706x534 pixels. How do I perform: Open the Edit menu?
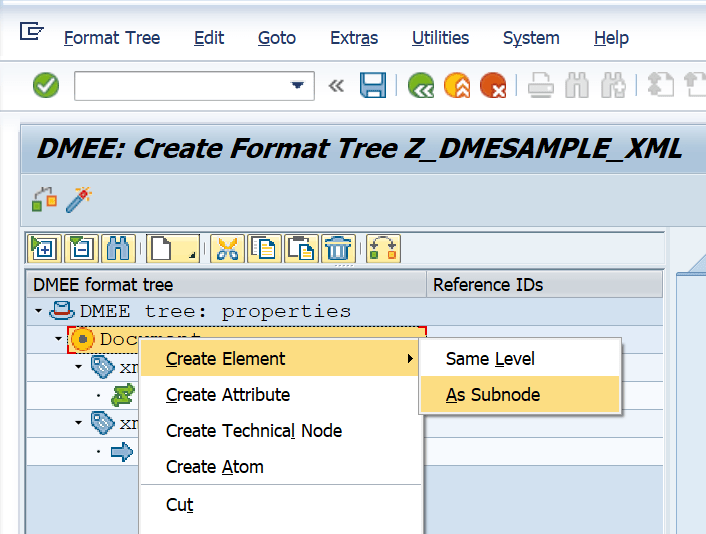[209, 38]
